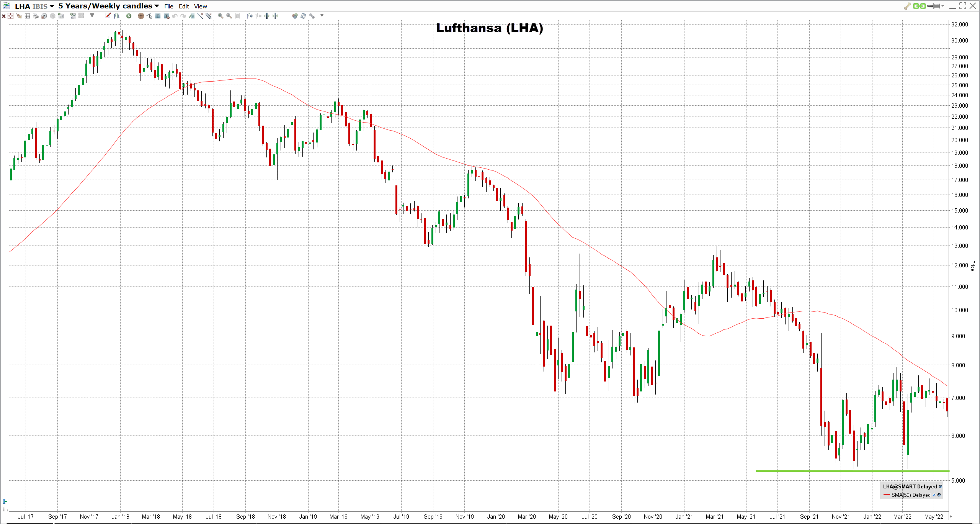This screenshot has height=524, width=980.
Task: Click the green dollar sign icon
Action: (129, 16)
